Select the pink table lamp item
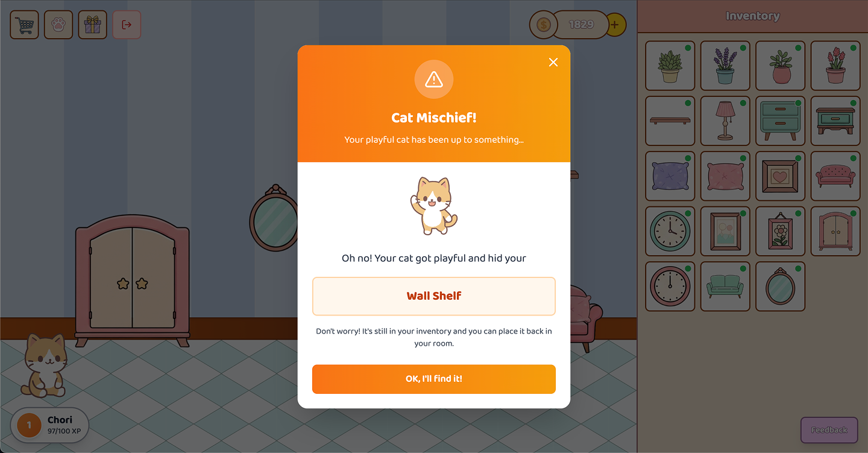The width and height of the screenshot is (868, 453). coord(725,121)
